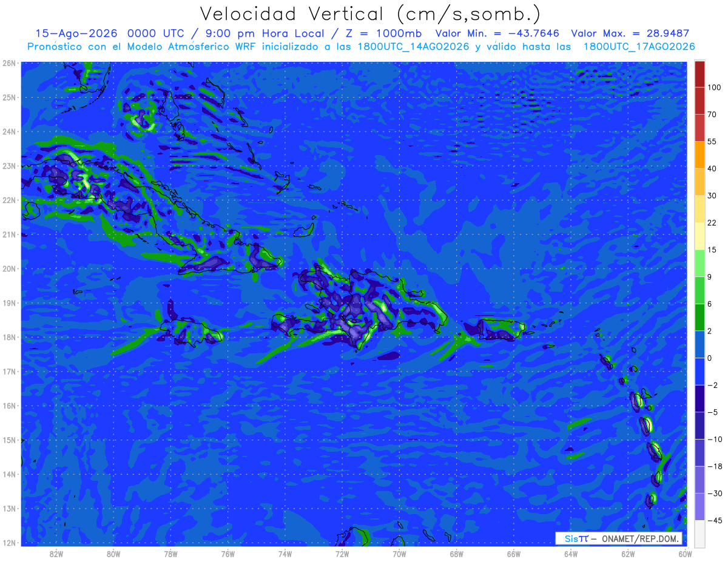Click the color scale label "100"
This screenshot has width=728, height=562.
pos(713,88)
